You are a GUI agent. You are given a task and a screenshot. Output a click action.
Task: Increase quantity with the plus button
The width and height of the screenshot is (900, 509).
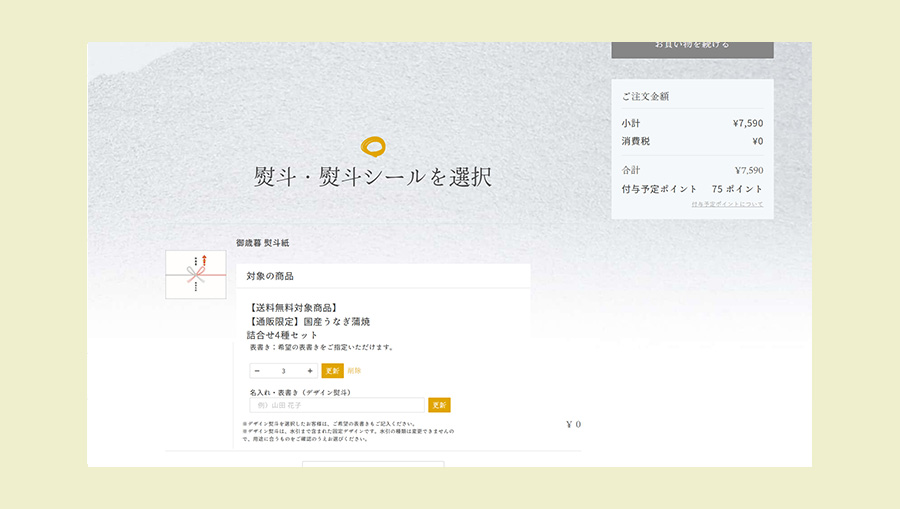click(x=310, y=371)
